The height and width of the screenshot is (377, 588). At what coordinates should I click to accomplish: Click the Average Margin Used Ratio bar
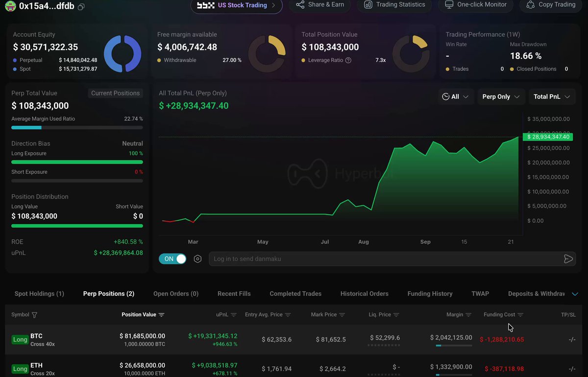pos(77,127)
